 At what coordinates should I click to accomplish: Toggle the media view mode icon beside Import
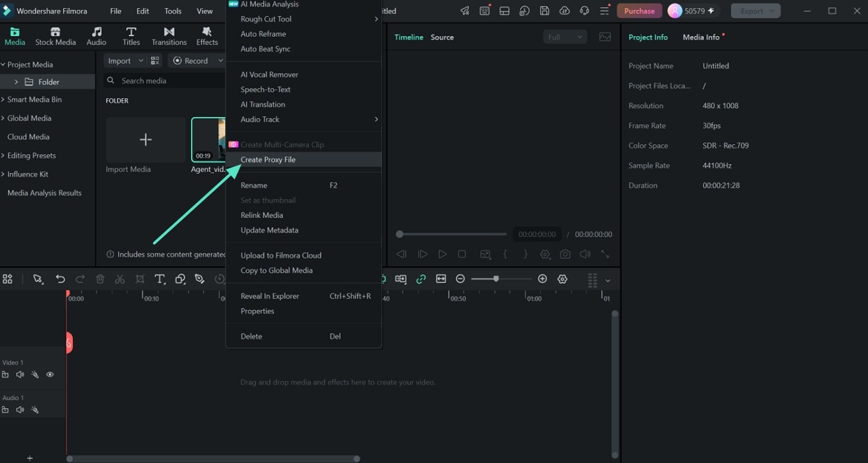(155, 61)
